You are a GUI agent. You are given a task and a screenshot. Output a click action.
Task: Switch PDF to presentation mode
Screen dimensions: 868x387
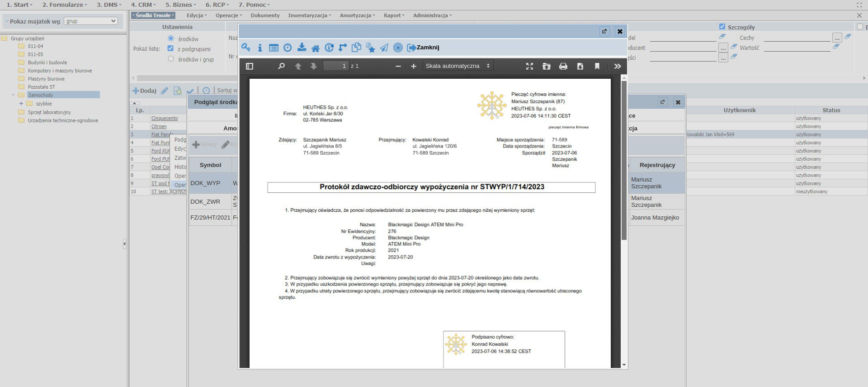(x=529, y=66)
